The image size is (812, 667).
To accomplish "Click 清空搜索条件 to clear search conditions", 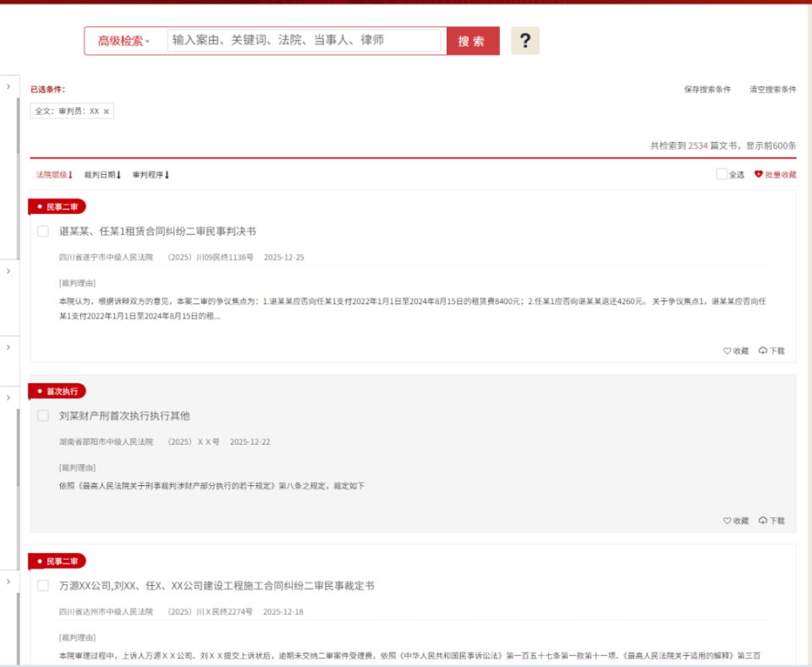I will (x=774, y=89).
